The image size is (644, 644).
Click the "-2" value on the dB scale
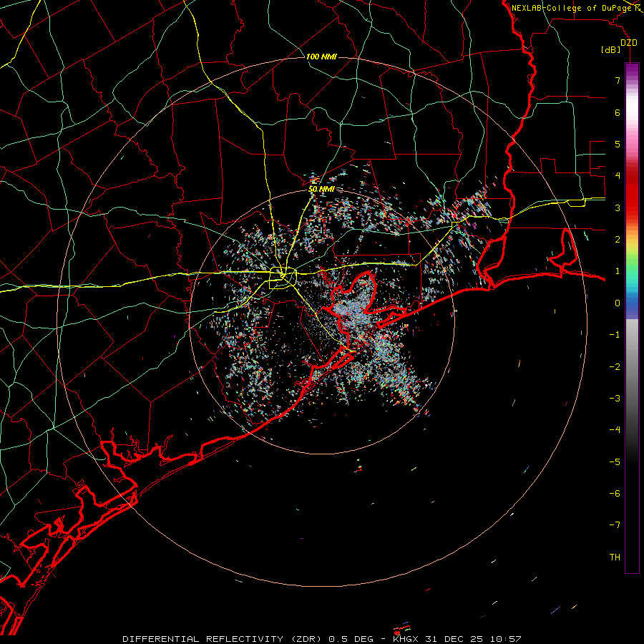(x=615, y=367)
